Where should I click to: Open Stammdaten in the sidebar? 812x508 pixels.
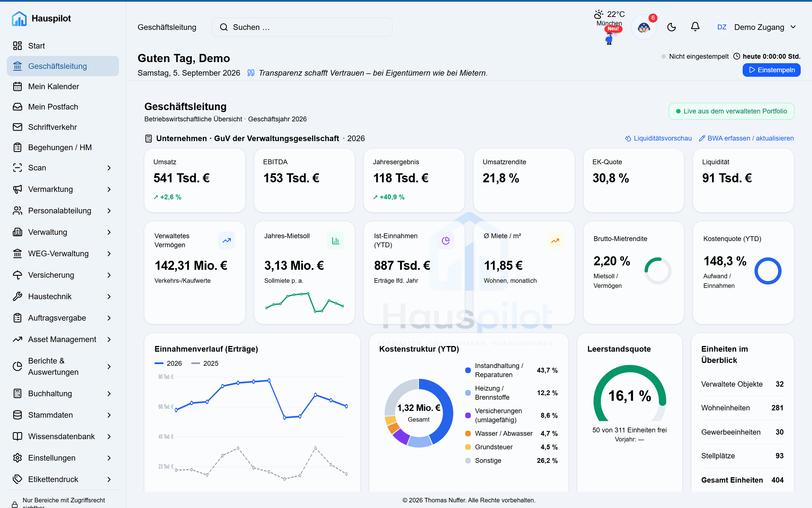pos(63,415)
